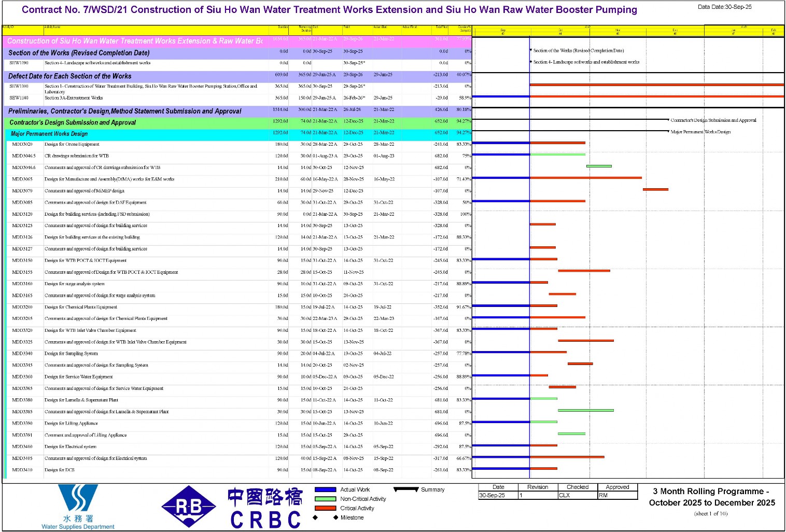Click the blue RB diamond logo
This screenshot has height=532, width=786.
pos(189,507)
